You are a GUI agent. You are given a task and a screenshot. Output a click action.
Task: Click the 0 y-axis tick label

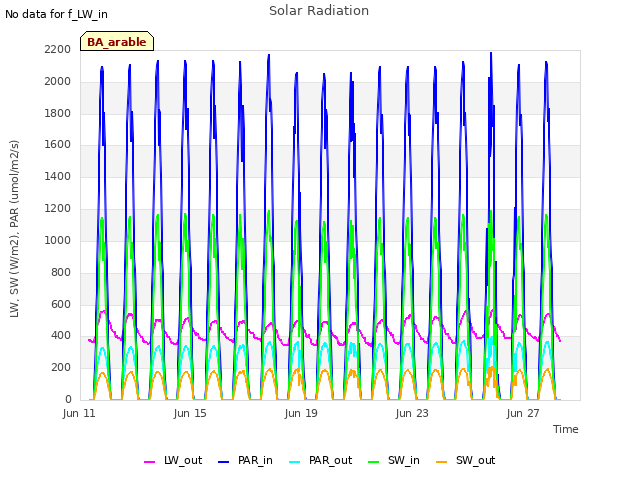click(x=68, y=399)
